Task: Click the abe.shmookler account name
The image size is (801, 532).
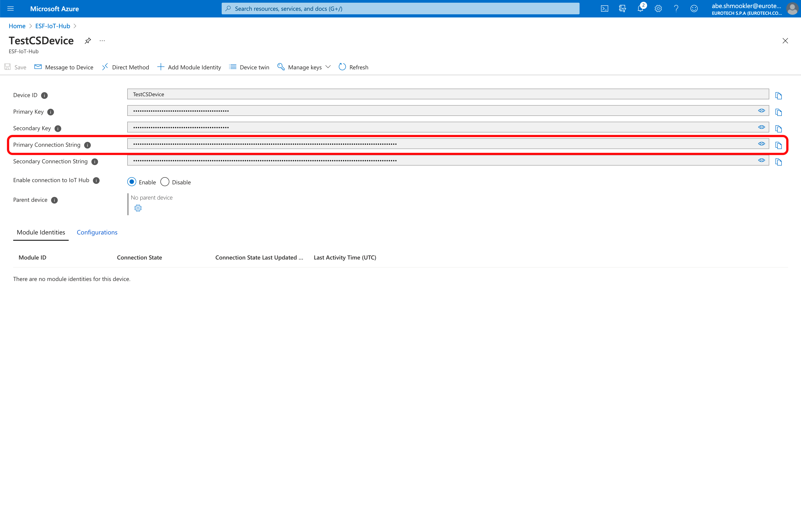Action: pos(746,6)
